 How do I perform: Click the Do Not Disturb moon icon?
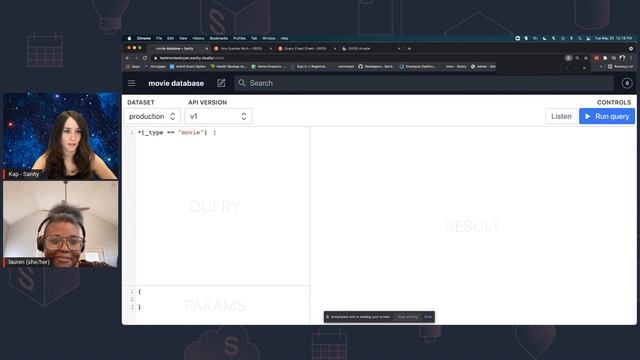pyautogui.click(x=544, y=38)
